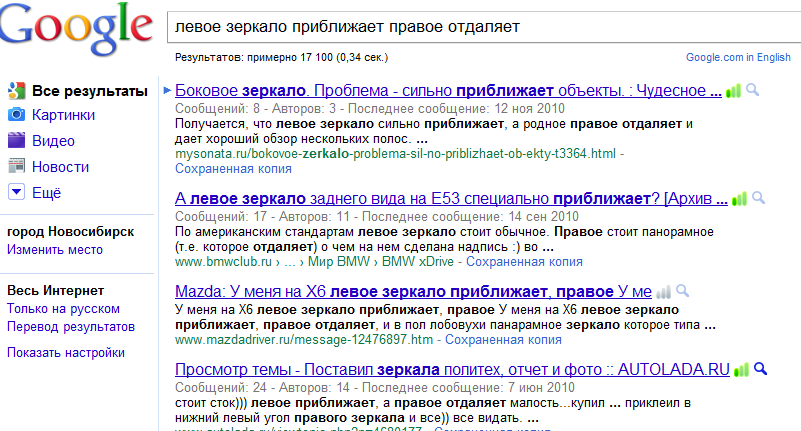Click 'BMW xDrive' breadcrumb link
801x431 pixels.
pos(417,261)
